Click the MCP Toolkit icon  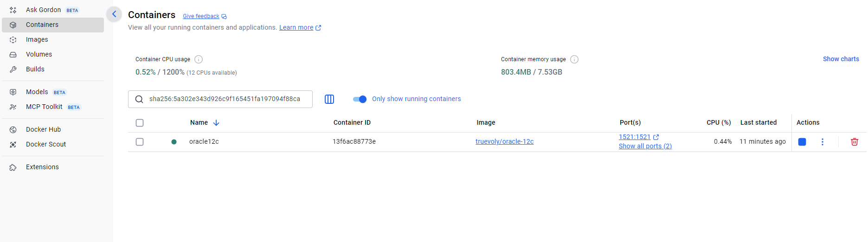click(13, 107)
